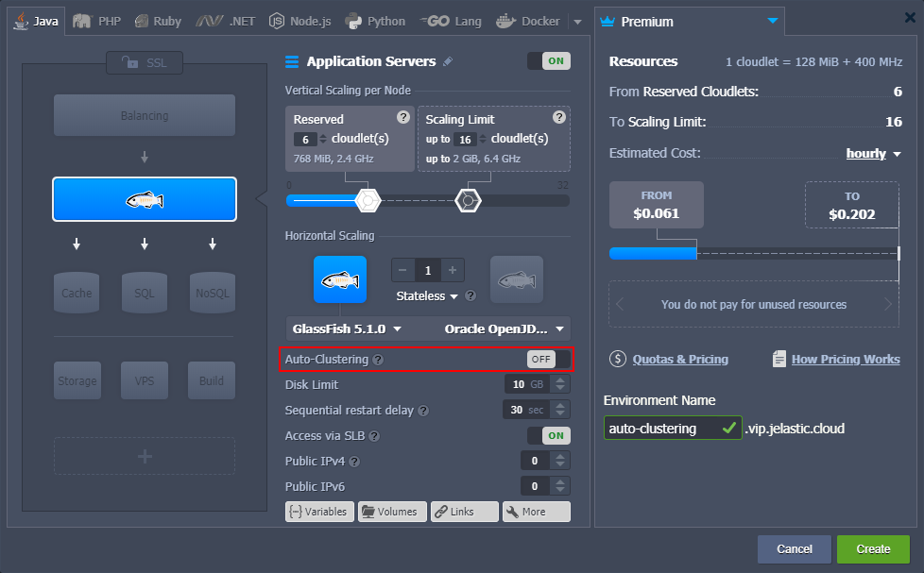Viewport: 924px width, 573px height.
Task: Add a Cache node
Action: [x=77, y=293]
